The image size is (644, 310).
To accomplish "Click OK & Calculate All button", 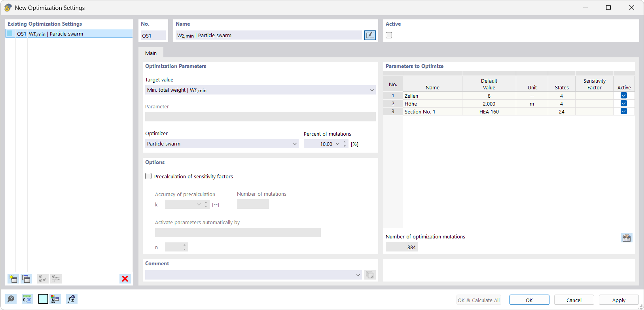I will (479, 300).
